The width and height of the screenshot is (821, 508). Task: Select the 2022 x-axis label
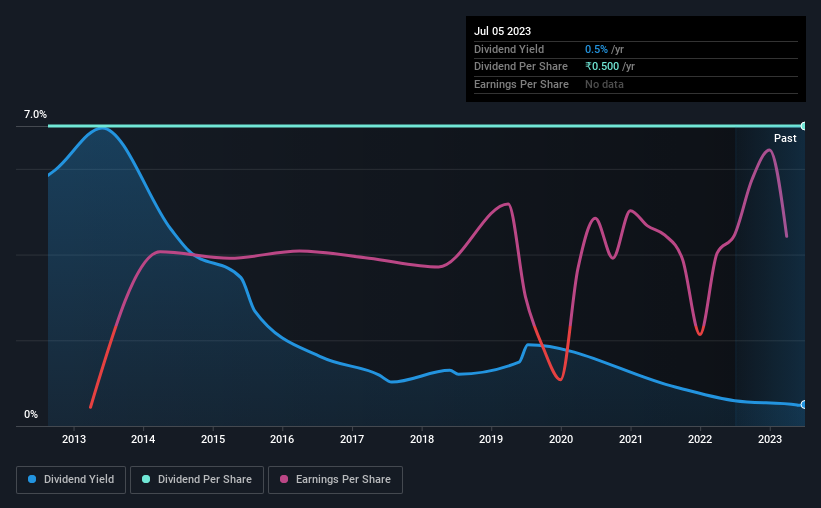700,439
